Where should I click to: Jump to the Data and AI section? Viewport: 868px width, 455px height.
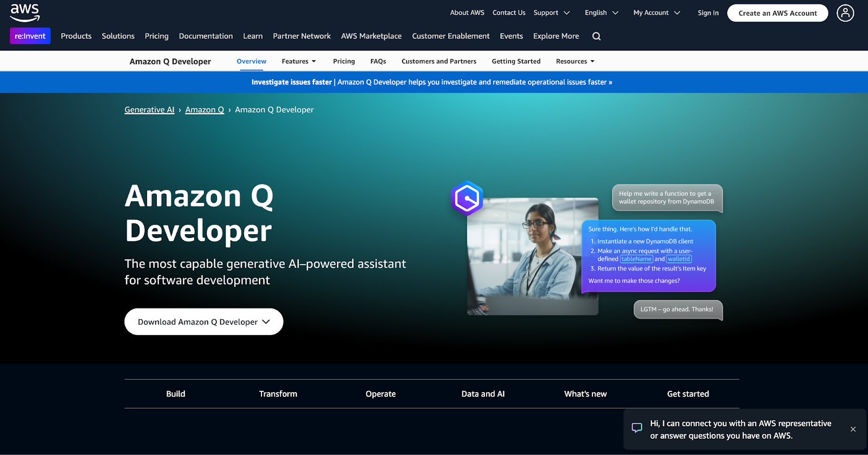(483, 394)
